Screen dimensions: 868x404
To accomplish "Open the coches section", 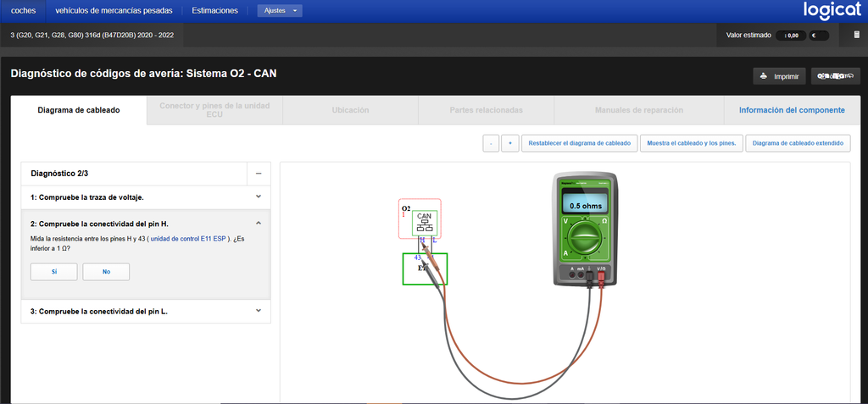I will coord(23,10).
